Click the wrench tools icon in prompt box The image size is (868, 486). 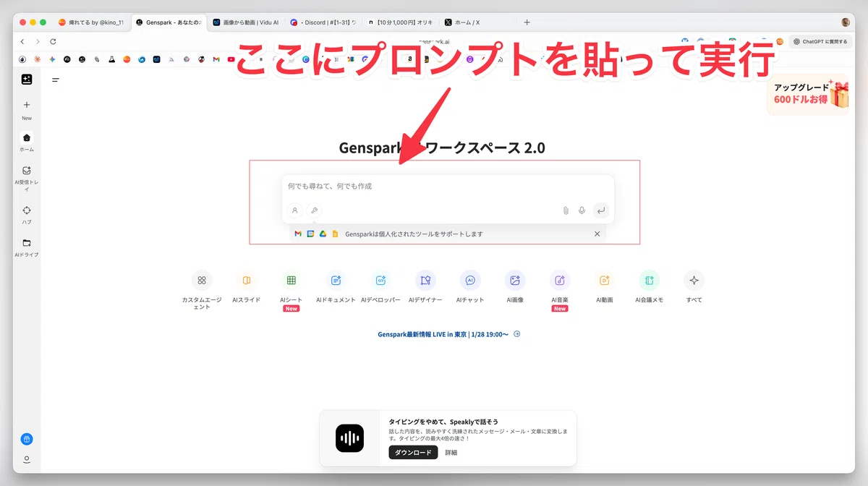click(314, 210)
